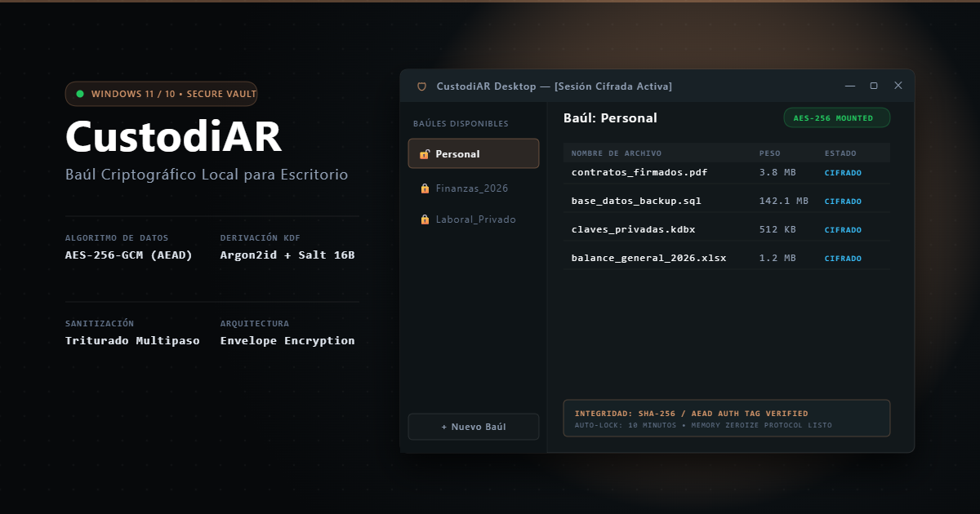Click the Baúl: Personal heading

pos(610,117)
